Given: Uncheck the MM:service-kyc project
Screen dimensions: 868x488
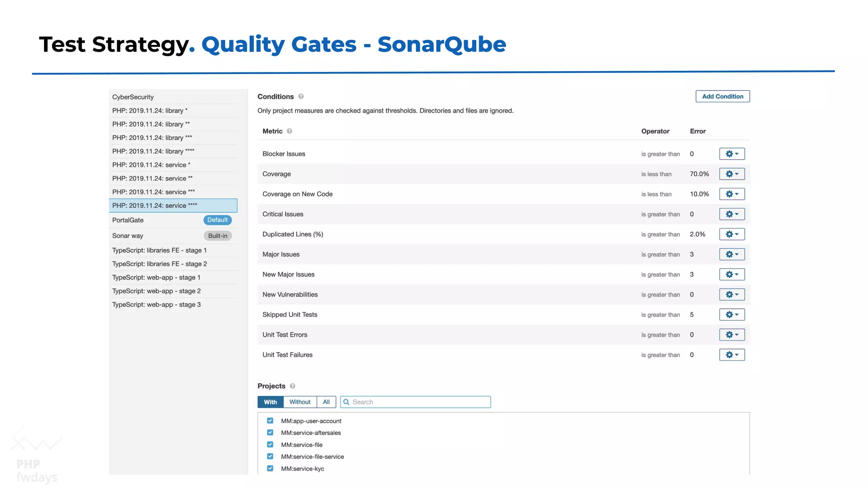Looking at the screenshot, I should point(270,469).
